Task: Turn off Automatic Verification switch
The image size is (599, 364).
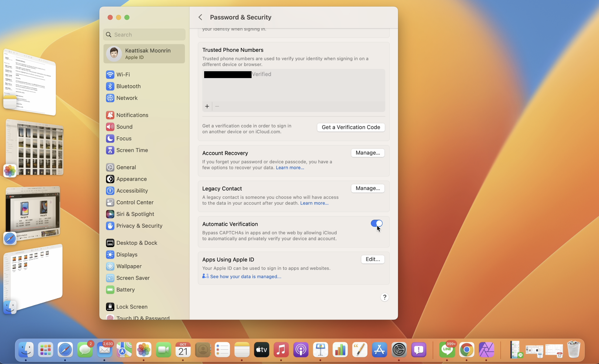Action: click(x=376, y=223)
